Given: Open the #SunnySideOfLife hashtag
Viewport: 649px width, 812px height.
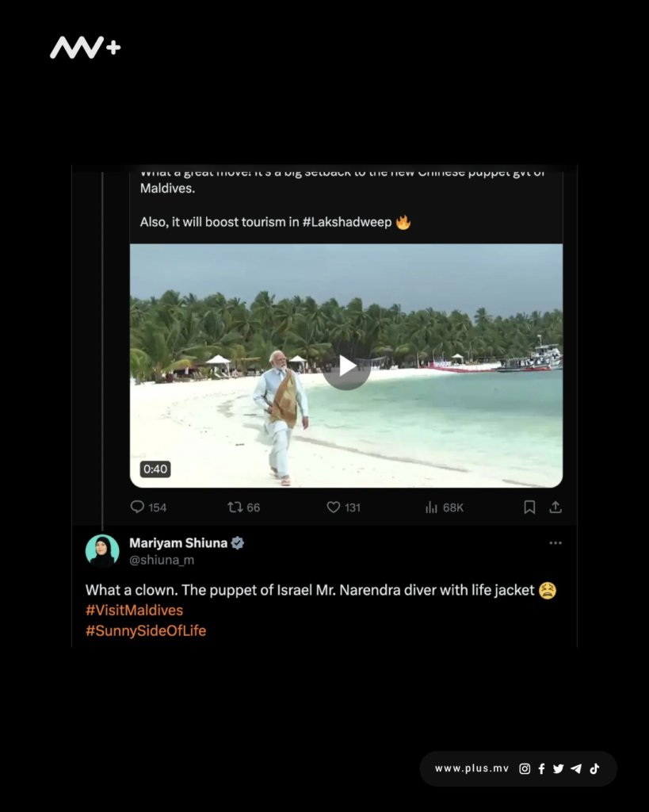Looking at the screenshot, I should click(146, 631).
